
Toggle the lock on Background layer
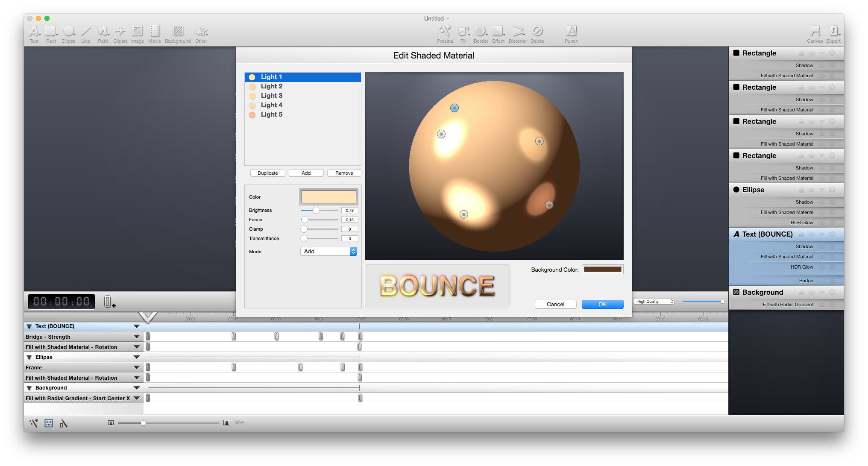[x=801, y=293]
